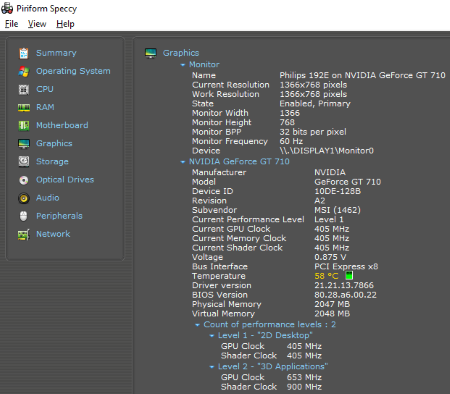Screen dimensions: 450x394
Task: Click the Peripherals mouse icon
Action: (24, 216)
